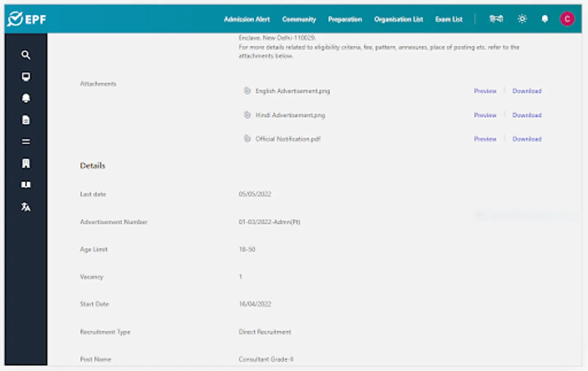Click the Details heading
The image size is (588, 371).
(93, 166)
